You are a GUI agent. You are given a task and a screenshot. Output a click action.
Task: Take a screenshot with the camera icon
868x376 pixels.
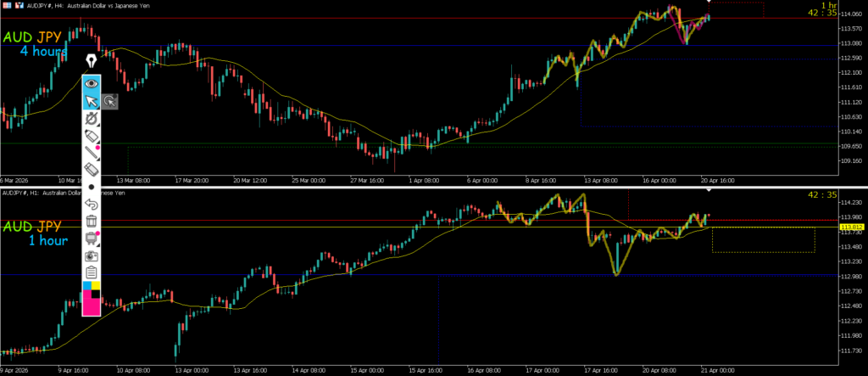pyautogui.click(x=91, y=255)
